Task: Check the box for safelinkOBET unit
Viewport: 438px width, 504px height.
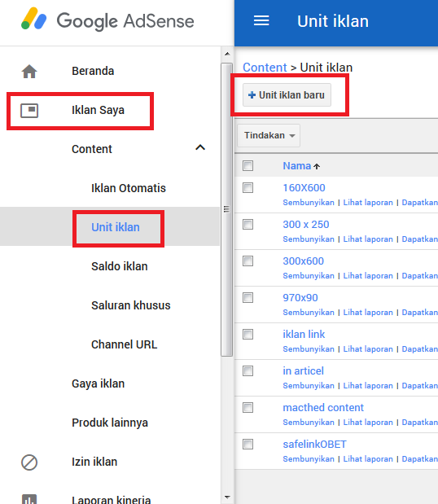Action: point(247,444)
